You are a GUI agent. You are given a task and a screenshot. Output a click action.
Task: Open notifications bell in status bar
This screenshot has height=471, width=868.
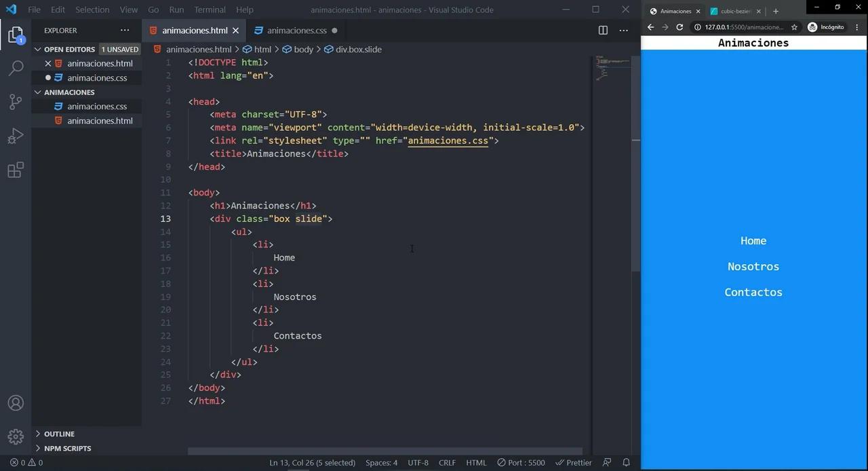[627, 463]
